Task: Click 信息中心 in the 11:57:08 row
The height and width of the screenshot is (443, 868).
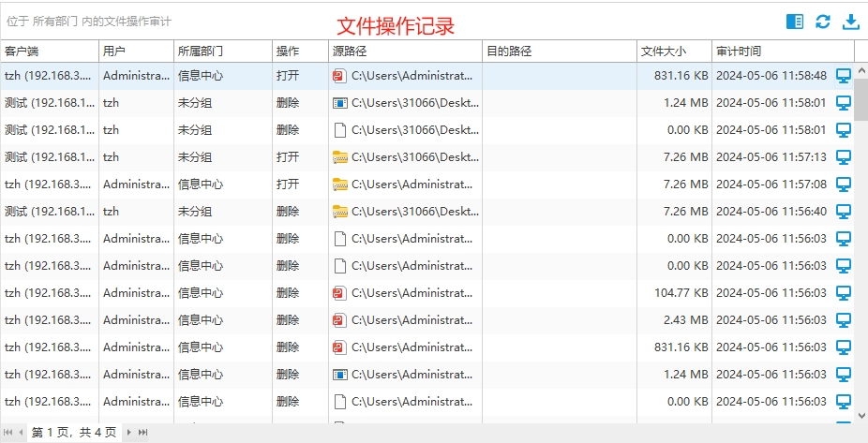Action: click(x=201, y=185)
